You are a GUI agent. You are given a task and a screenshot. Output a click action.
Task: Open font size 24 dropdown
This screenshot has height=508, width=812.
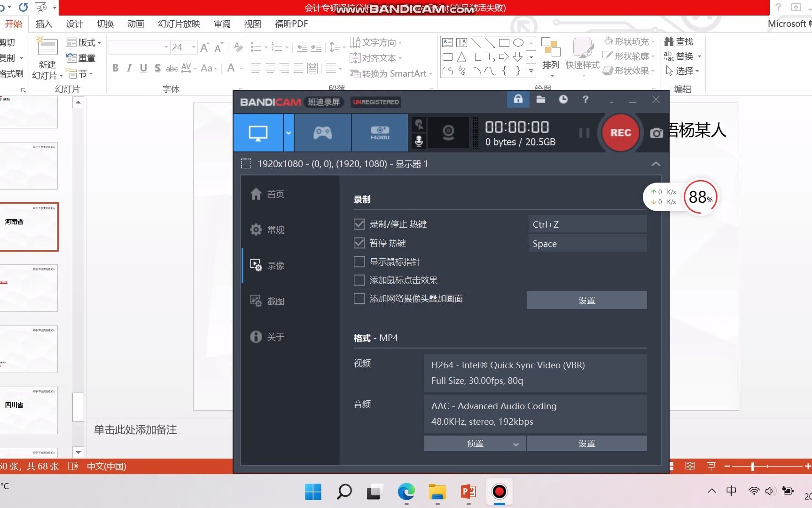194,47
